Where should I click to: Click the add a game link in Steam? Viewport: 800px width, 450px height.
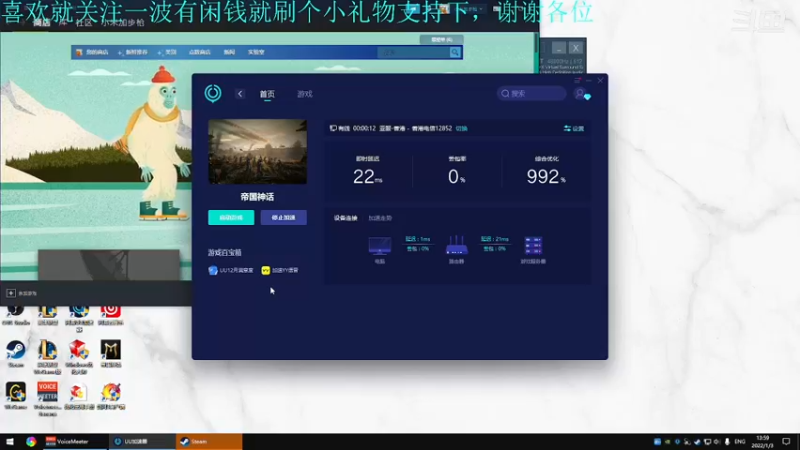22,293
